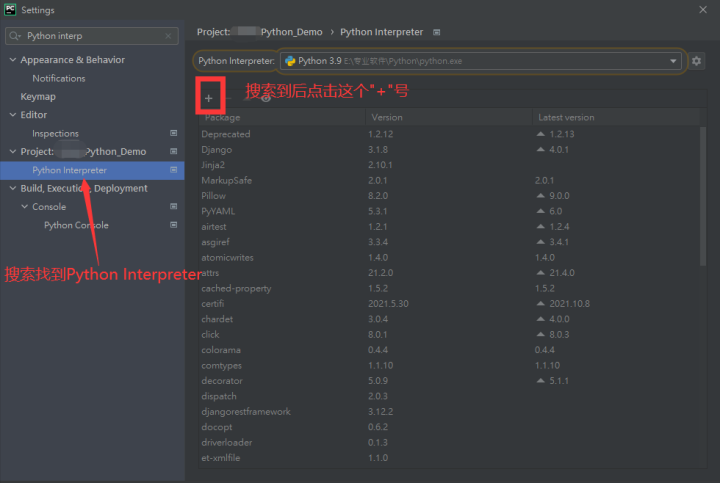Sort by the Version column header
This screenshot has width=720, height=483.
click(449, 118)
